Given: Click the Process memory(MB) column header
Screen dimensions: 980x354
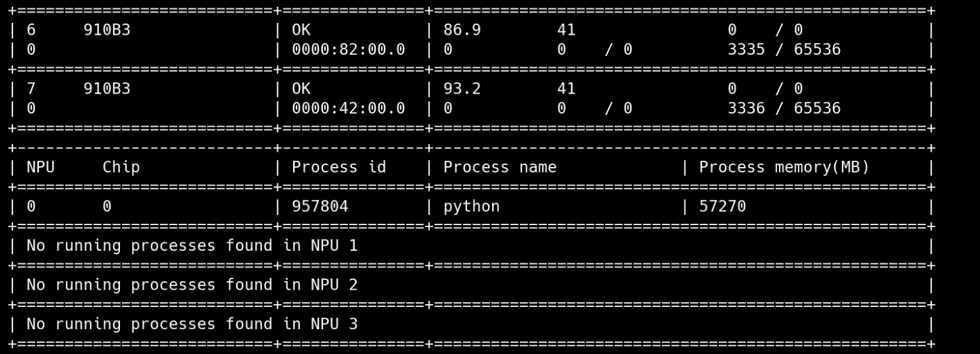Looking at the screenshot, I should (783, 168).
